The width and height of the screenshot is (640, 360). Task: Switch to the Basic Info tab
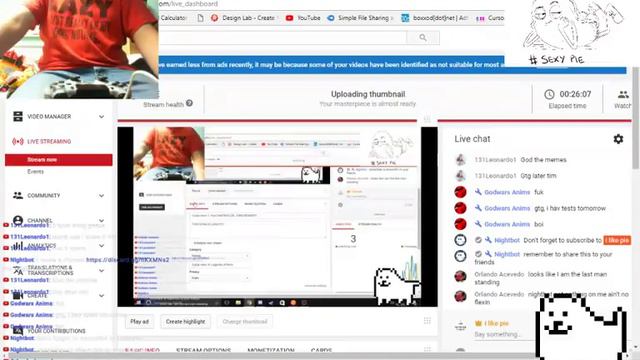coord(142,350)
